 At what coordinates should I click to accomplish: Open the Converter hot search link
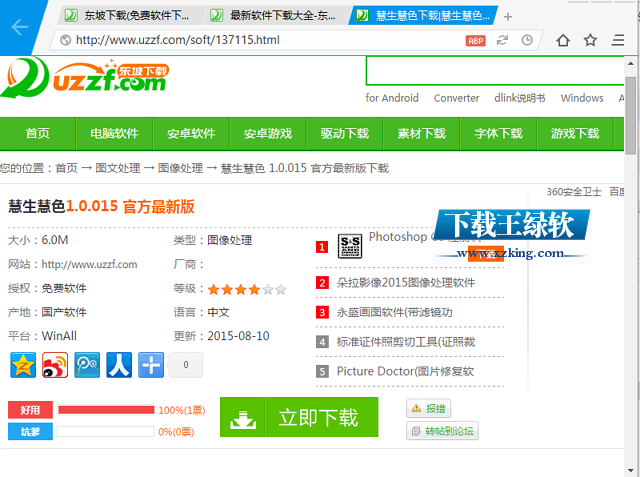[x=456, y=98]
